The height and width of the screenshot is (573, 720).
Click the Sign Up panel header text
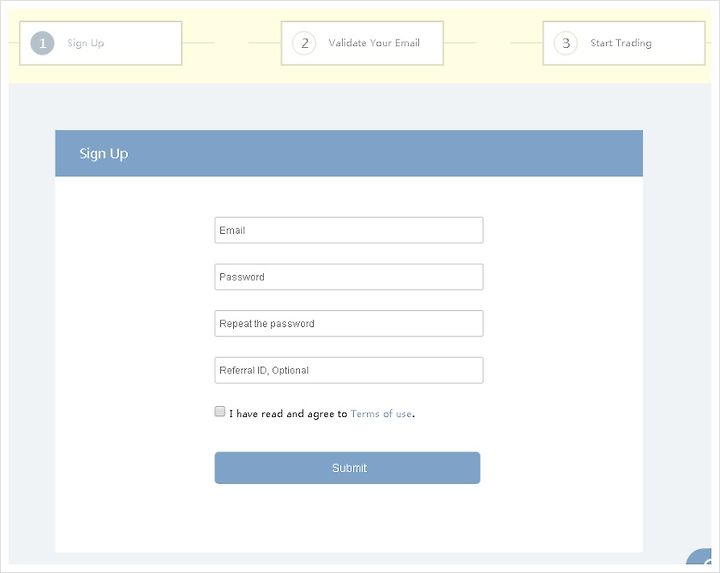(x=103, y=153)
